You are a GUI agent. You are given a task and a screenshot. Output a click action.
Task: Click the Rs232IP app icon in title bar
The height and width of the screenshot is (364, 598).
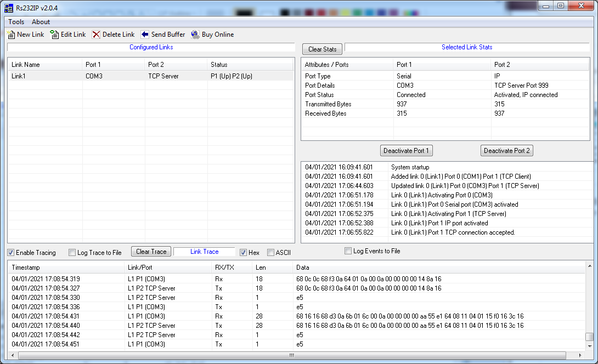click(x=8, y=6)
